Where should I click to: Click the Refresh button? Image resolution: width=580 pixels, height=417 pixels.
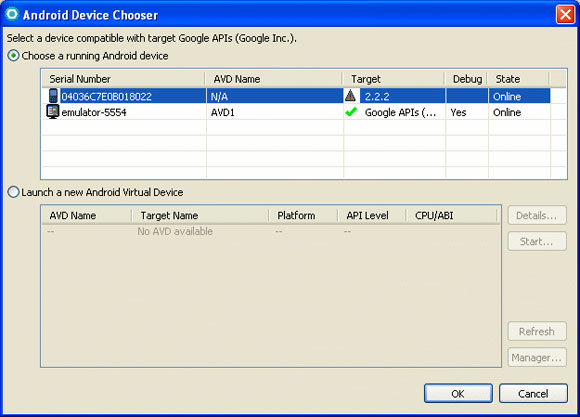[537, 331]
